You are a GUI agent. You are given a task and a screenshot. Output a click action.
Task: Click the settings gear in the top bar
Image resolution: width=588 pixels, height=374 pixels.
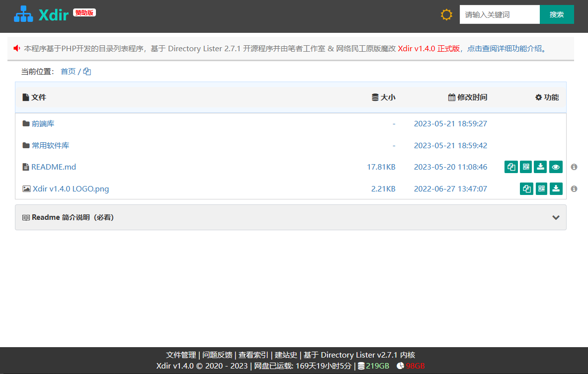446,14
